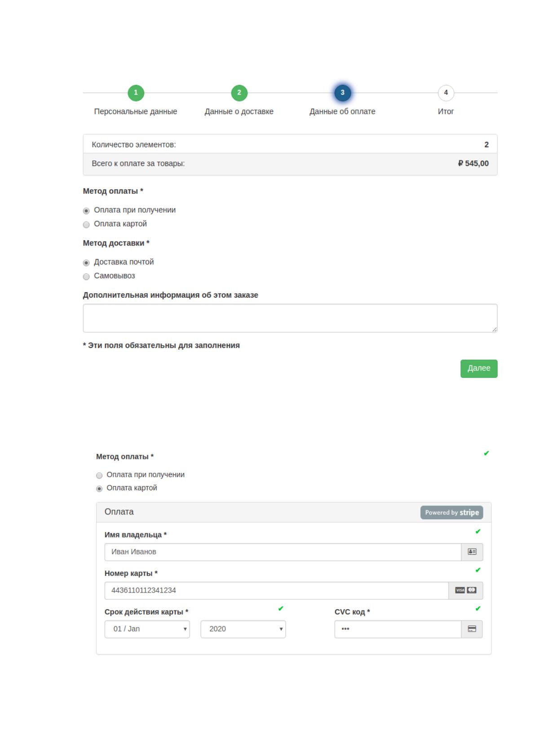Image resolution: width=535 pixels, height=756 pixels.
Task: Click step 1 circle Персональные данные
Action: tap(136, 93)
